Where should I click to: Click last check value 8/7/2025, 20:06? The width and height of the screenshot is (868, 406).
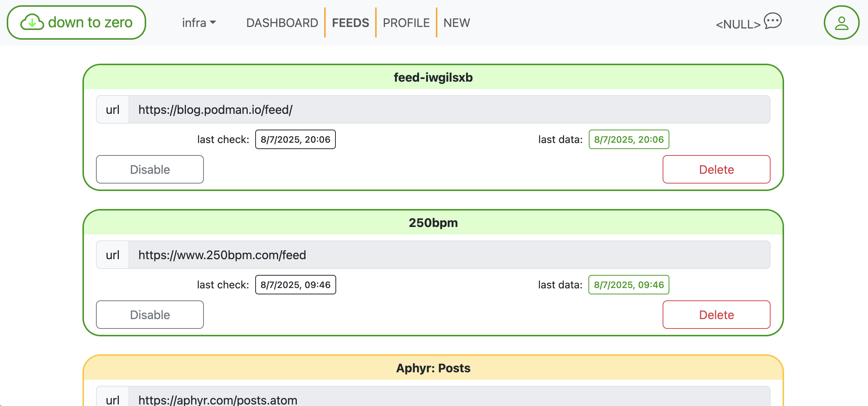[x=295, y=139]
